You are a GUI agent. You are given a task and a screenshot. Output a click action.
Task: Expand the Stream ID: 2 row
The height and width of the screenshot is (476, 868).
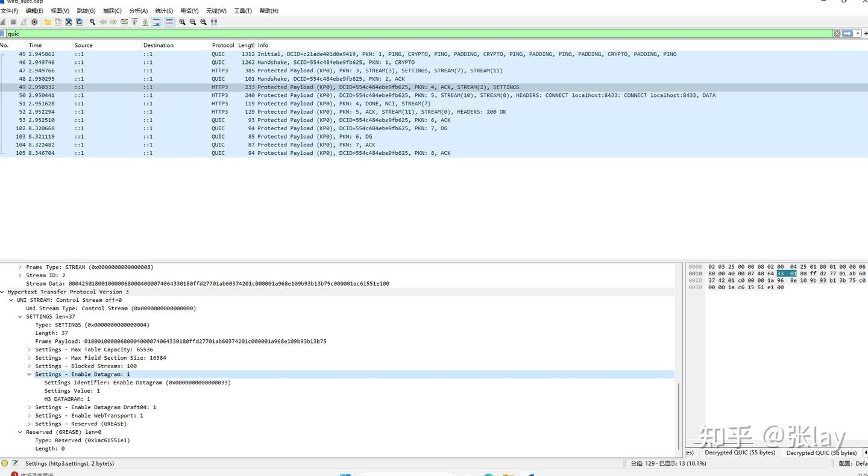click(x=20, y=275)
